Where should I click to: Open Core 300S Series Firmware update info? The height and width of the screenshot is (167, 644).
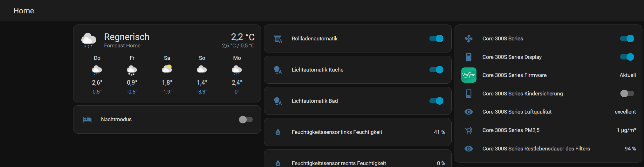(514, 75)
